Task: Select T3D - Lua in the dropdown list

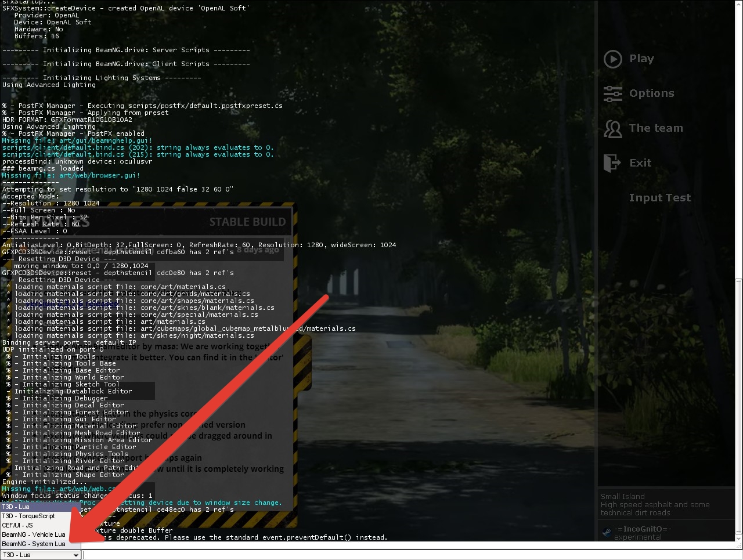Action: pos(41,507)
